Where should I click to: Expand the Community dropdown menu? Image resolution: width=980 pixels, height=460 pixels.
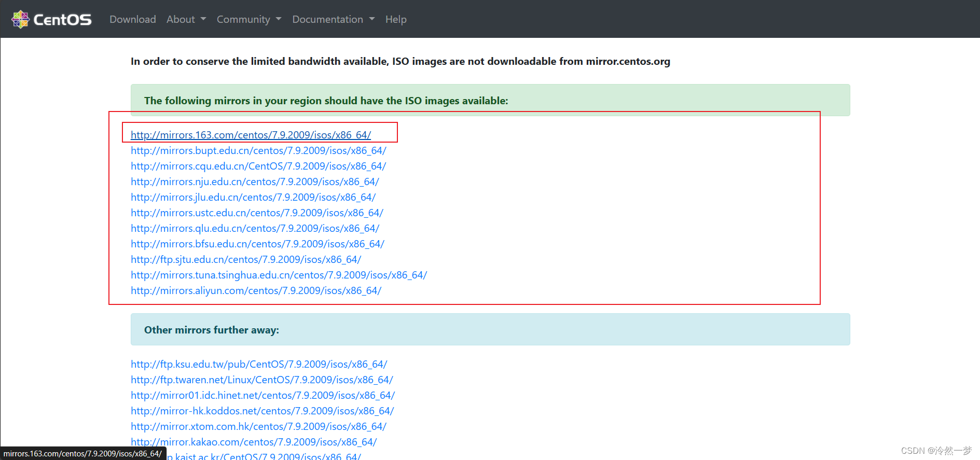249,19
